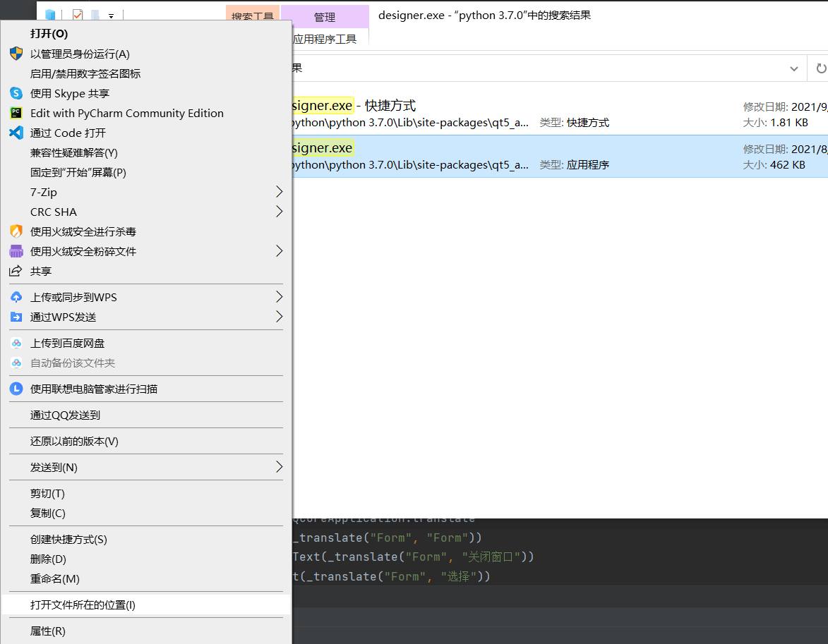Select 通过 Code 打开
828x644 pixels.
click(x=147, y=133)
